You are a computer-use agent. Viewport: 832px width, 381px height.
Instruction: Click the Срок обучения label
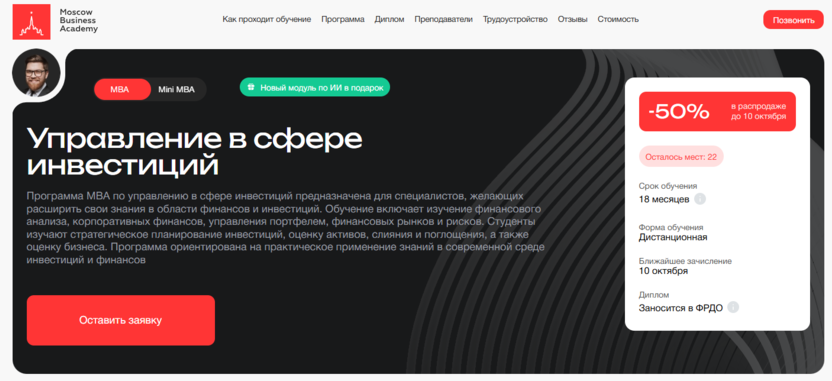tap(668, 186)
